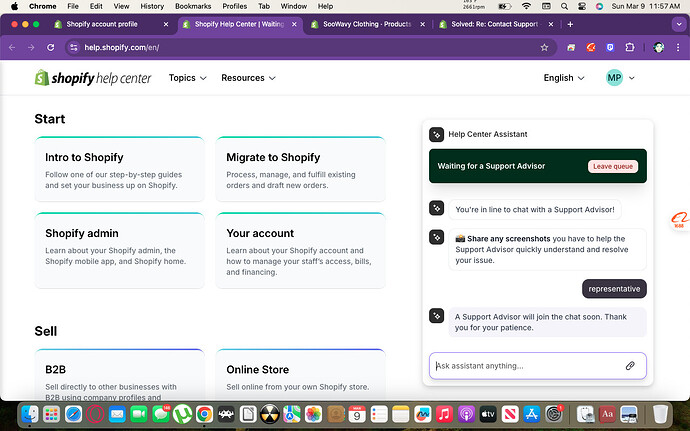The height and width of the screenshot is (431, 690).
Task: Click the Shopify help center logo
Action: click(93, 78)
